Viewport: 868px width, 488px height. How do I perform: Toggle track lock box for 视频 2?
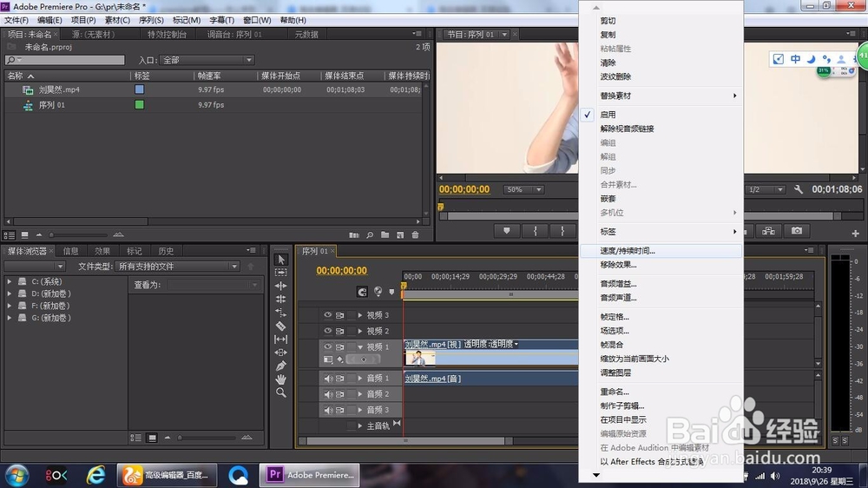(x=351, y=331)
